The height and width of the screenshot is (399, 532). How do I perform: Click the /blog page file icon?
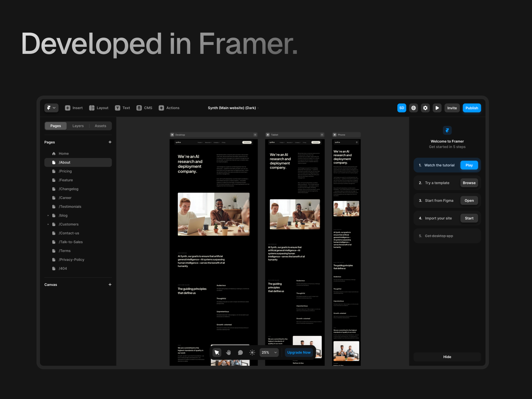click(x=54, y=215)
